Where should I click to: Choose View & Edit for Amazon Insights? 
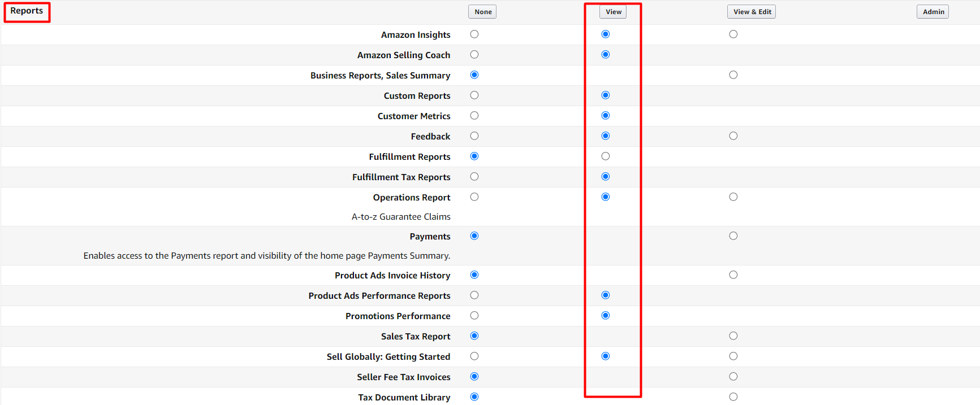tap(733, 34)
